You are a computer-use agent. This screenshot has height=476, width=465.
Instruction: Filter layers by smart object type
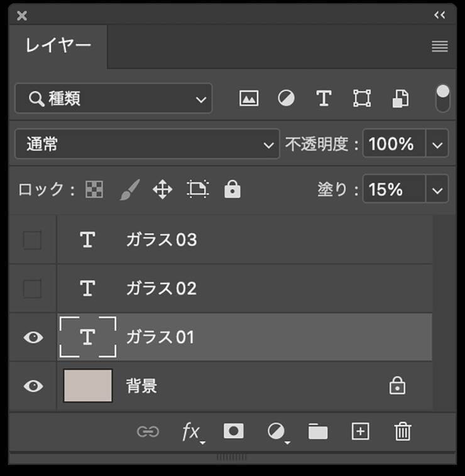point(400,99)
